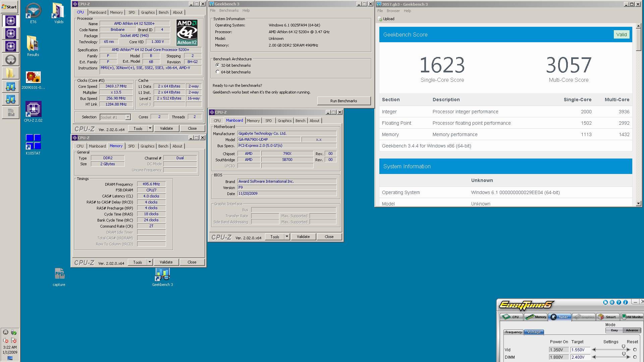Launch the K10STAT desktop shortcut

click(33, 144)
